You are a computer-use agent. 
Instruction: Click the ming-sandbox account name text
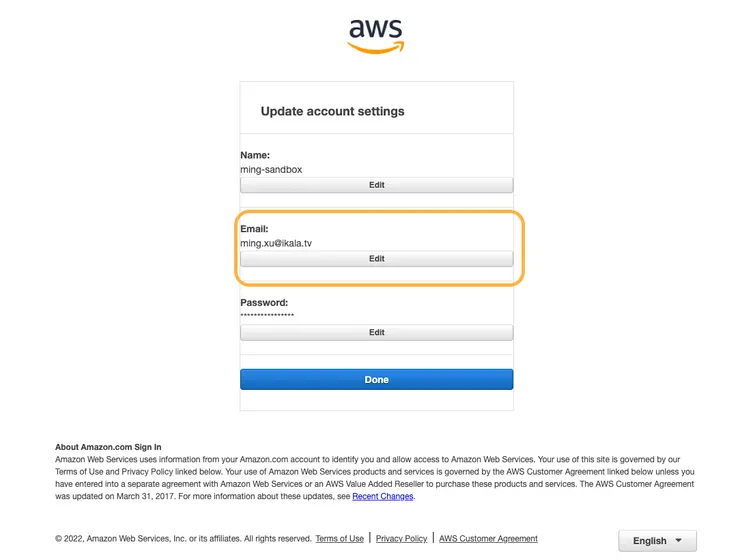pos(271,170)
